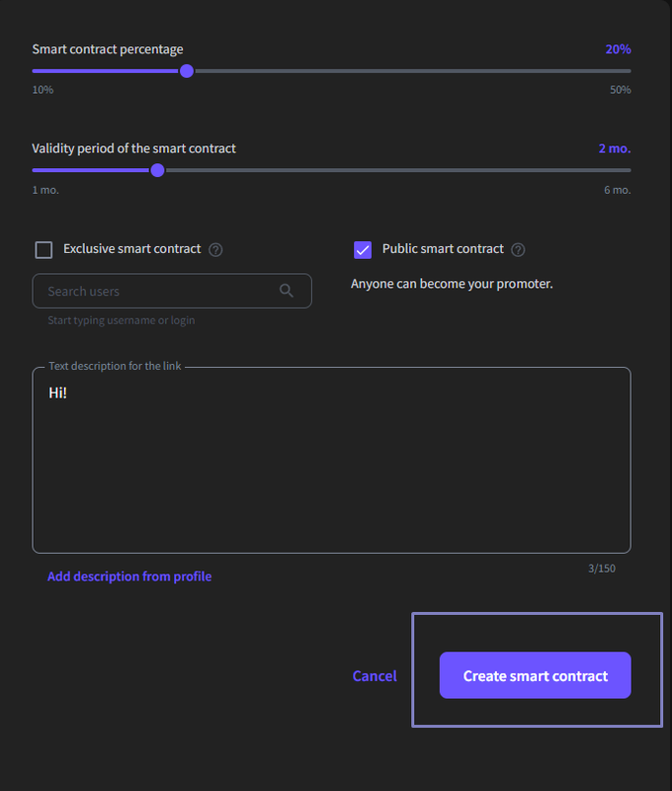This screenshot has height=791, width=672.
Task: Click the validity slider track near 1 mo.
Action: [41, 170]
